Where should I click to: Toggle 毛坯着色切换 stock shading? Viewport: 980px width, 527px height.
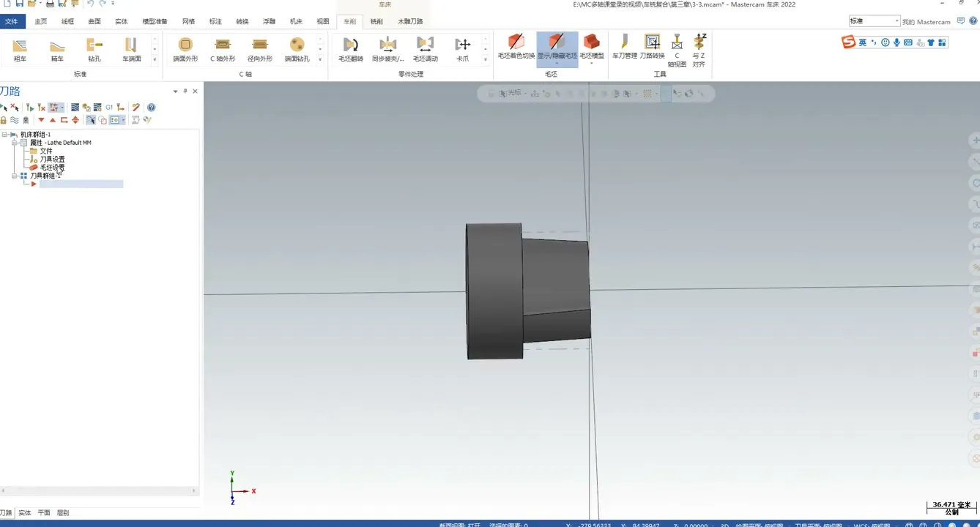(516, 45)
